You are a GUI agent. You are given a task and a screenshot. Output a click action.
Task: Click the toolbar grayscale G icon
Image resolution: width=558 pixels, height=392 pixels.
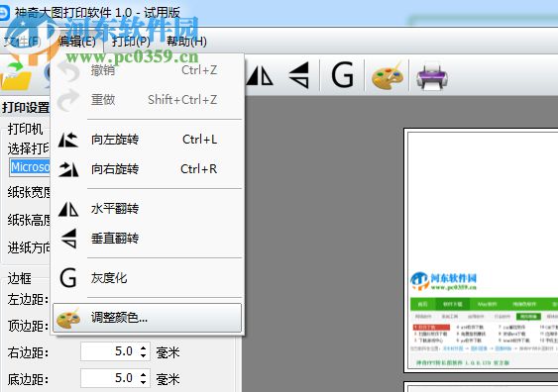pos(342,75)
